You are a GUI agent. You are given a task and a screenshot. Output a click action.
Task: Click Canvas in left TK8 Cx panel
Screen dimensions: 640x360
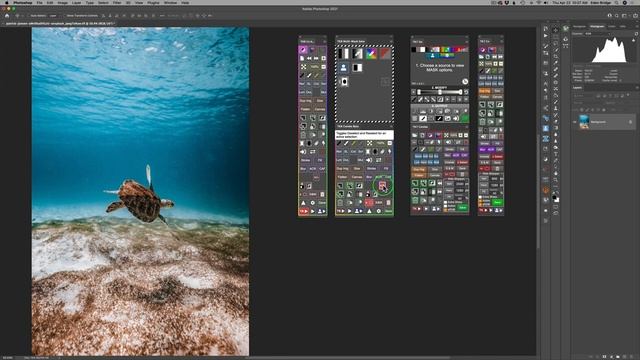pyautogui.click(x=320, y=109)
